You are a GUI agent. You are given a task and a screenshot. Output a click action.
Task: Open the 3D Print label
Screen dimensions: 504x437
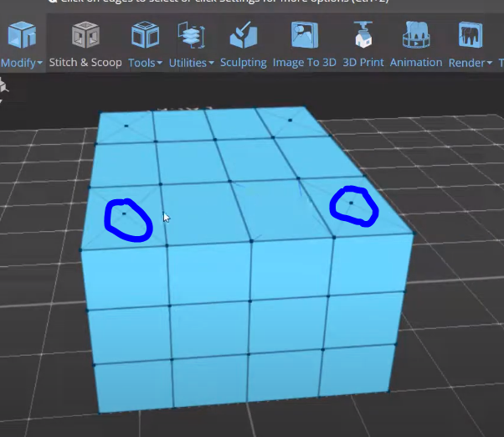point(363,62)
